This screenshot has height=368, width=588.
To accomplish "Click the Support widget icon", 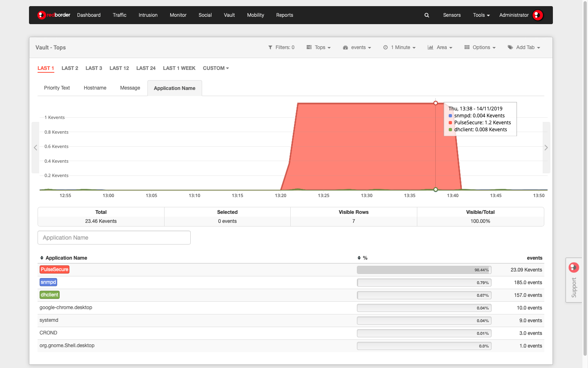I will [574, 267].
